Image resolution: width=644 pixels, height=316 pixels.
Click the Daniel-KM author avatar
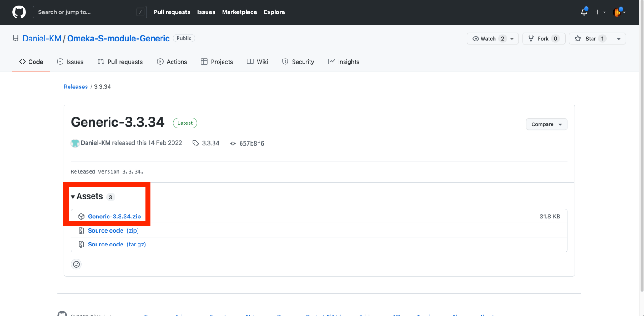click(75, 143)
